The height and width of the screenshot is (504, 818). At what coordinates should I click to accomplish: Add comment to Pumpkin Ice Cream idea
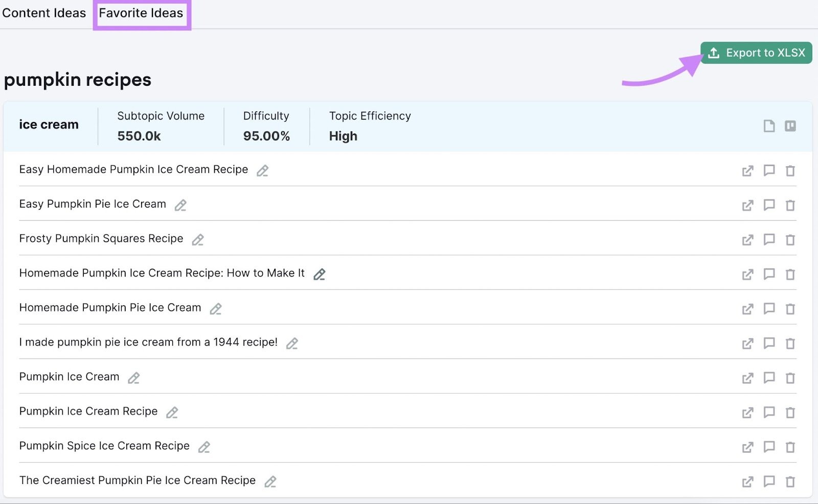769,378
